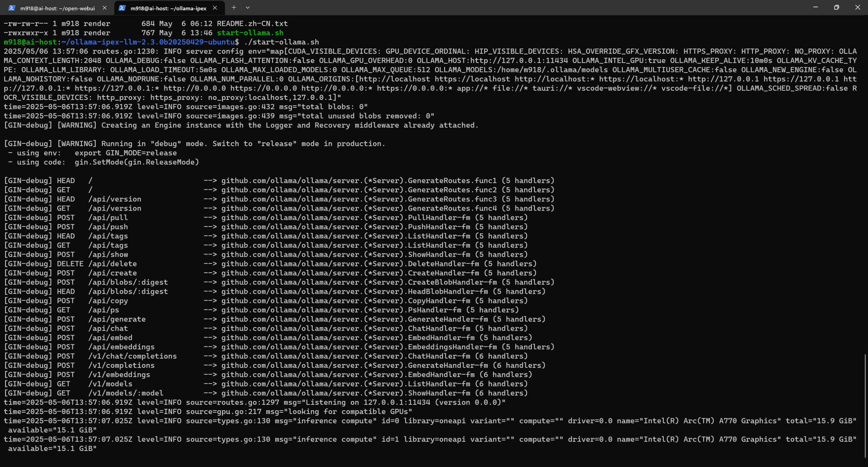The image size is (868, 467).
Task: Click "export GIN_MODE=release" text
Action: [126, 153]
